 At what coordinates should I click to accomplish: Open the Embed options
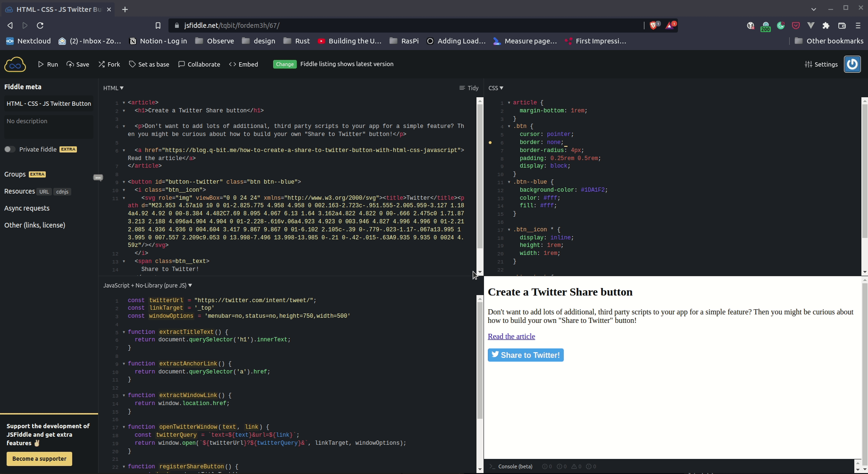[243, 64]
